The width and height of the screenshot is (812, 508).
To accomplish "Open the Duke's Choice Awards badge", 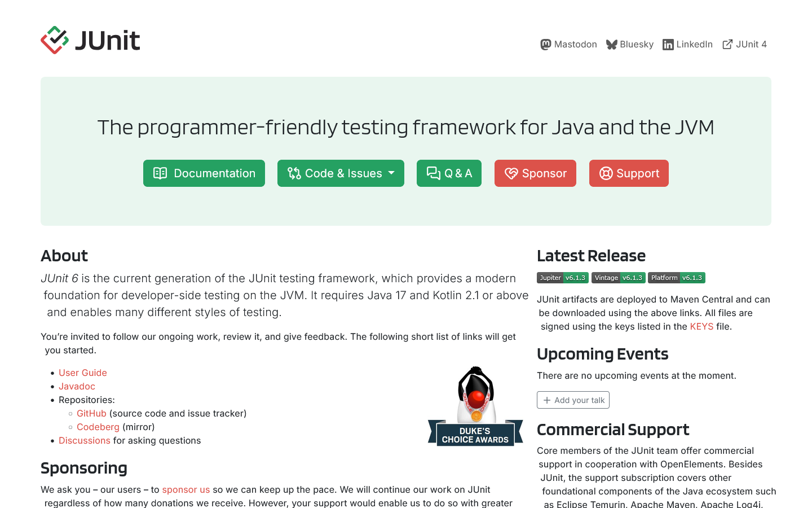I will pyautogui.click(x=475, y=406).
